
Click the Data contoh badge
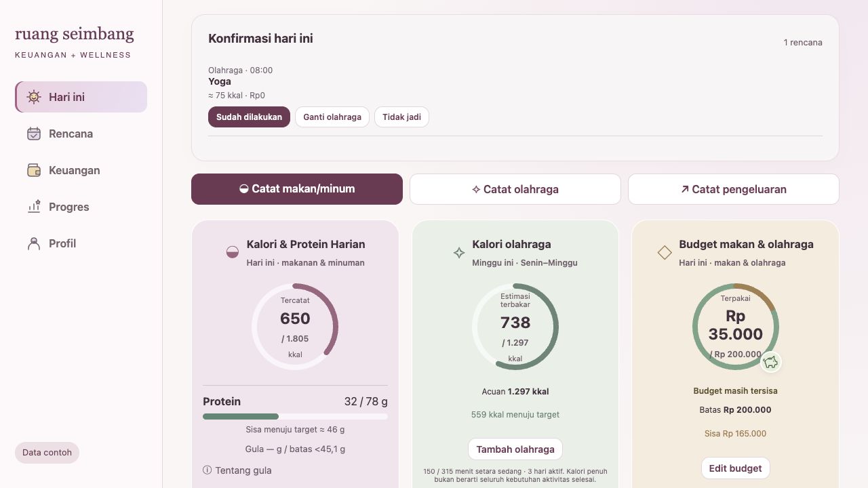coord(47,453)
